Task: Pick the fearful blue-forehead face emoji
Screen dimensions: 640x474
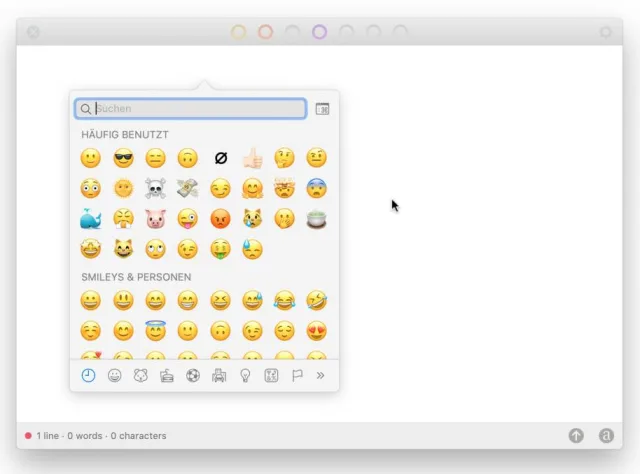Action: tap(317, 189)
